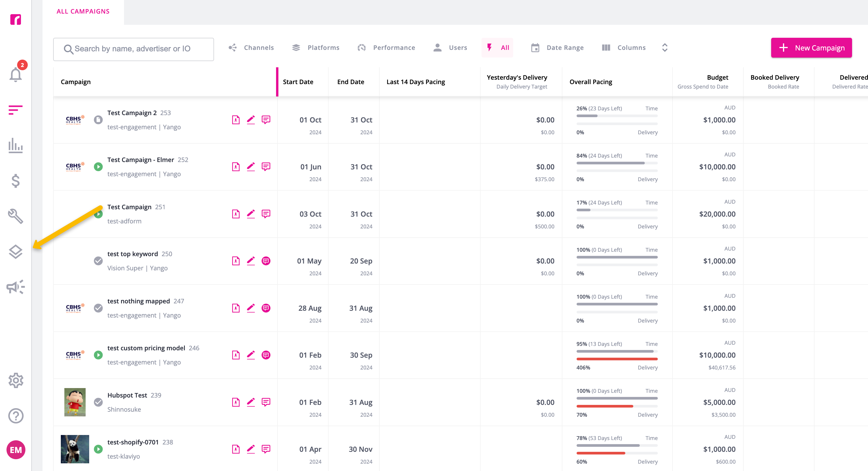This screenshot has width=868, height=471.
Task: Open the notifications bell in sidebar
Action: (15, 74)
